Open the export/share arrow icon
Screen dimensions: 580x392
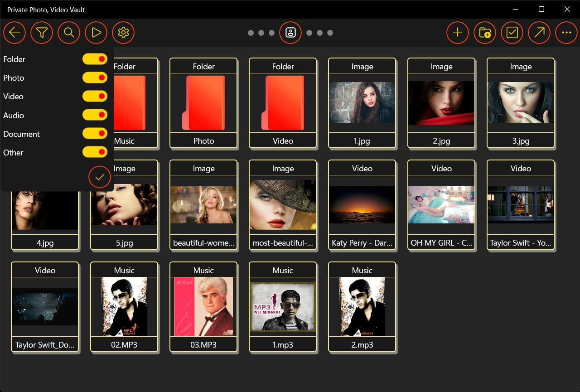click(539, 33)
